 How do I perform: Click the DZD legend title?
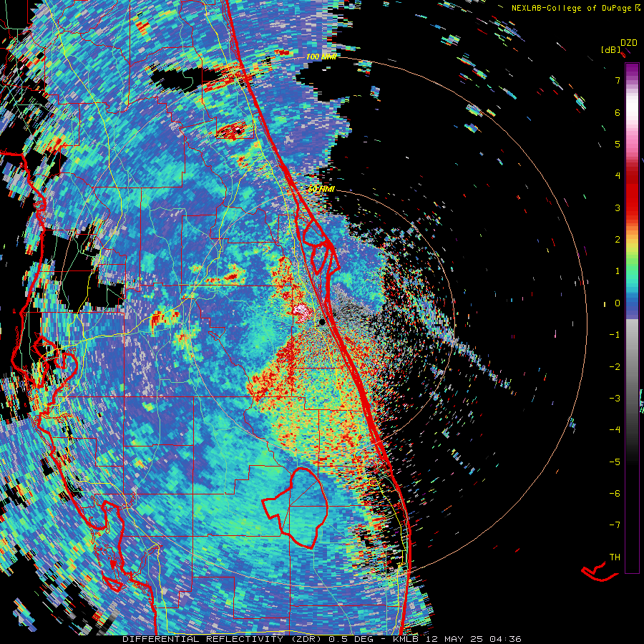[x=629, y=43]
